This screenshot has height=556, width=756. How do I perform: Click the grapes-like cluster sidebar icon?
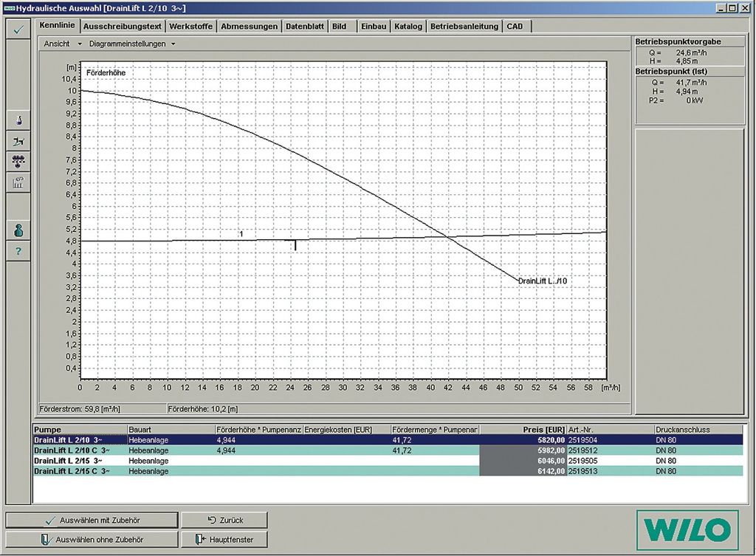(18, 162)
